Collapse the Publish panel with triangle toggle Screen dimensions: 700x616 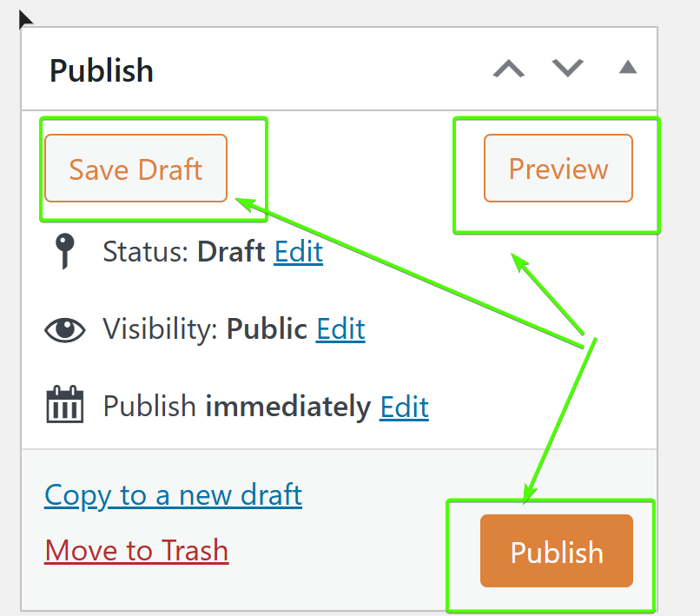click(x=627, y=68)
